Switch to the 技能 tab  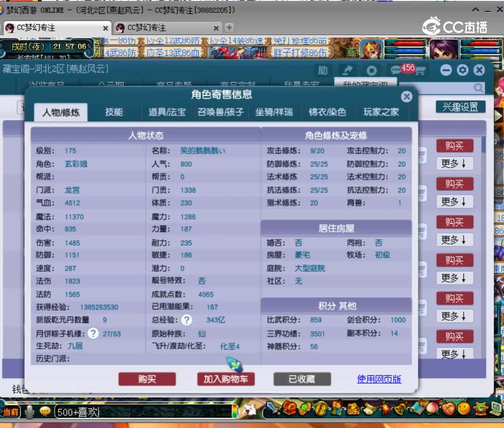pos(114,112)
